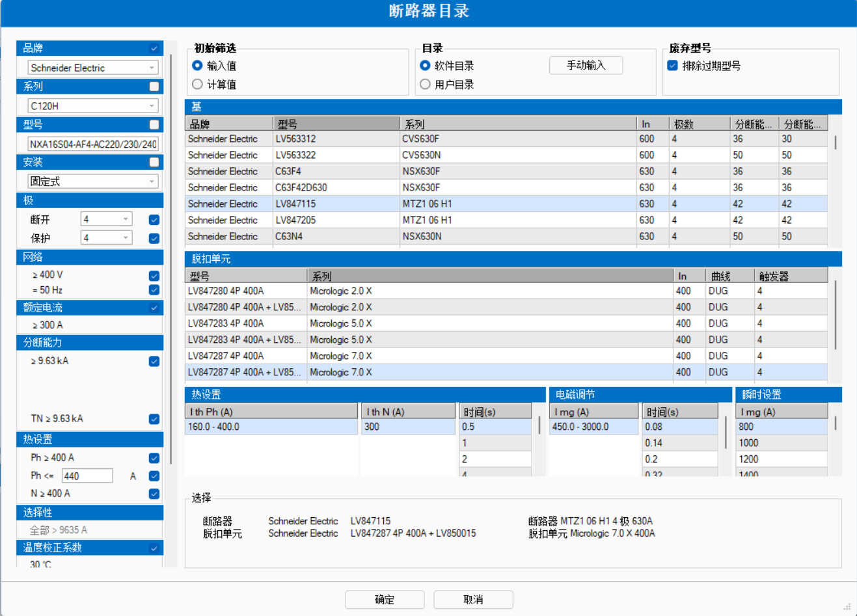The height and width of the screenshot is (616, 857).
Task: Select the 计算值 radio button
Action: point(197,85)
